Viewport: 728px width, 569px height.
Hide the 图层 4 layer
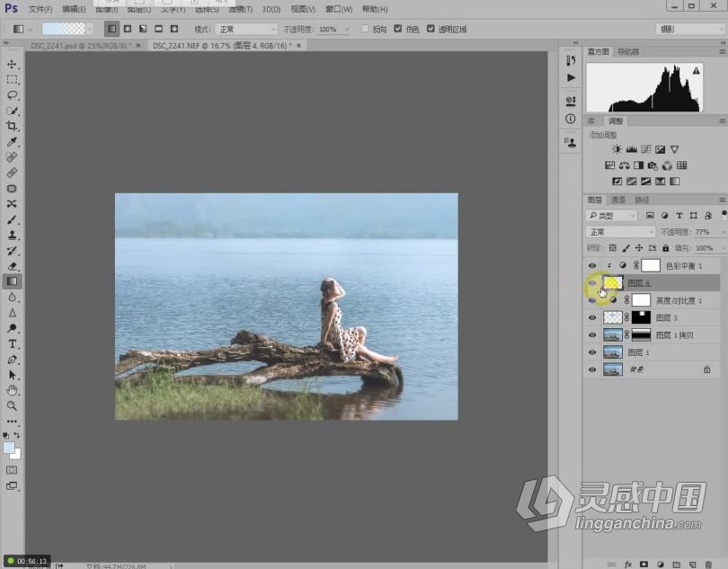(x=592, y=283)
